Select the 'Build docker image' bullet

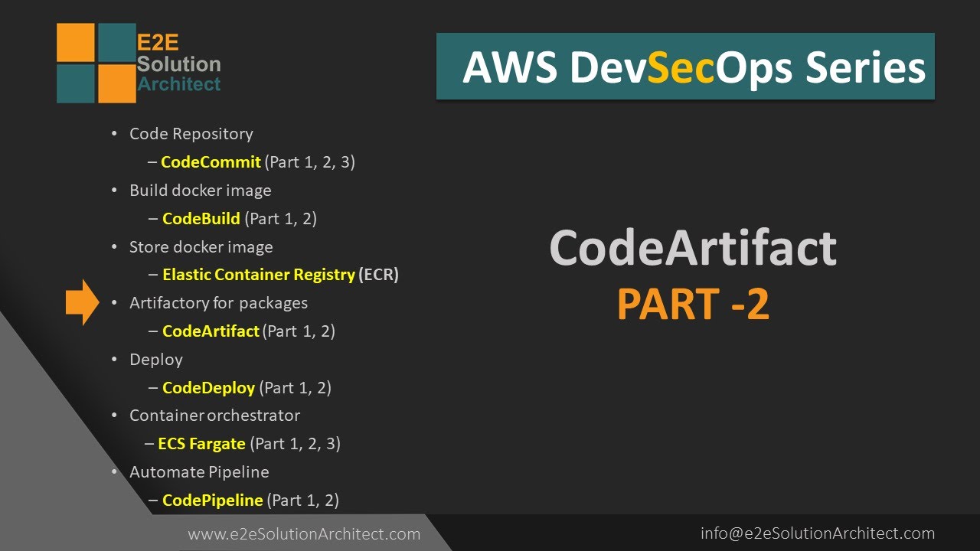pyautogui.click(x=201, y=190)
